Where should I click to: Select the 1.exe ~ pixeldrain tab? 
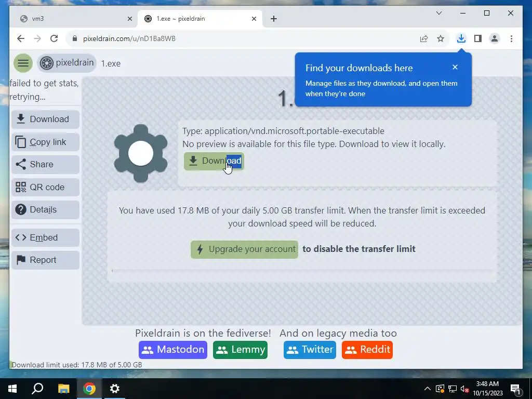200,19
